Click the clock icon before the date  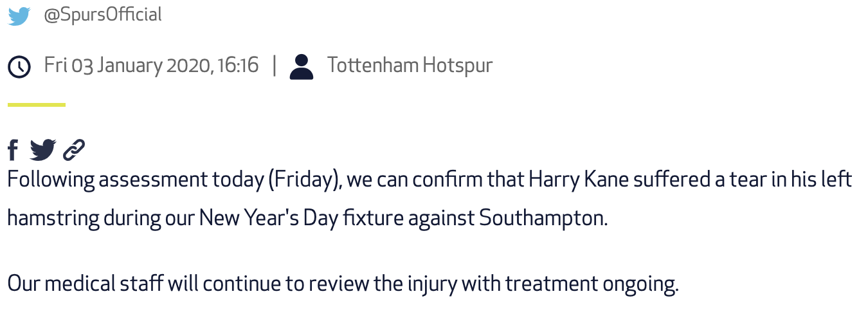pyautogui.click(x=19, y=66)
